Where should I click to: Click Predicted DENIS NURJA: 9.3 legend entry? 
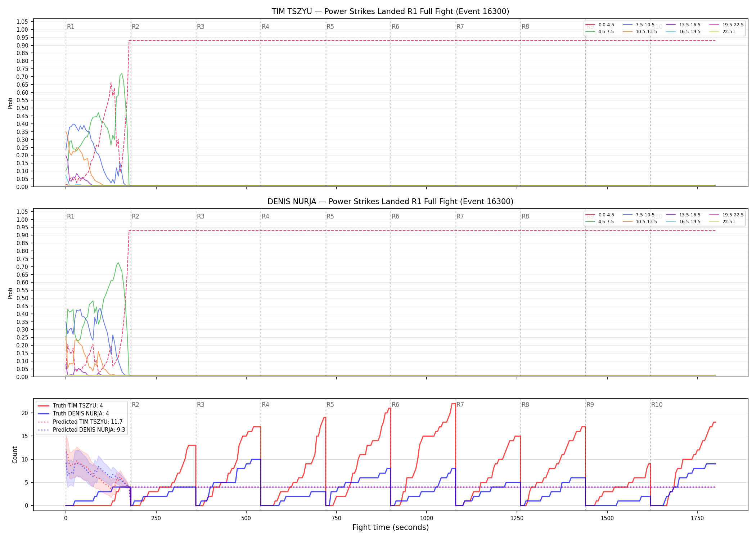pos(82,429)
